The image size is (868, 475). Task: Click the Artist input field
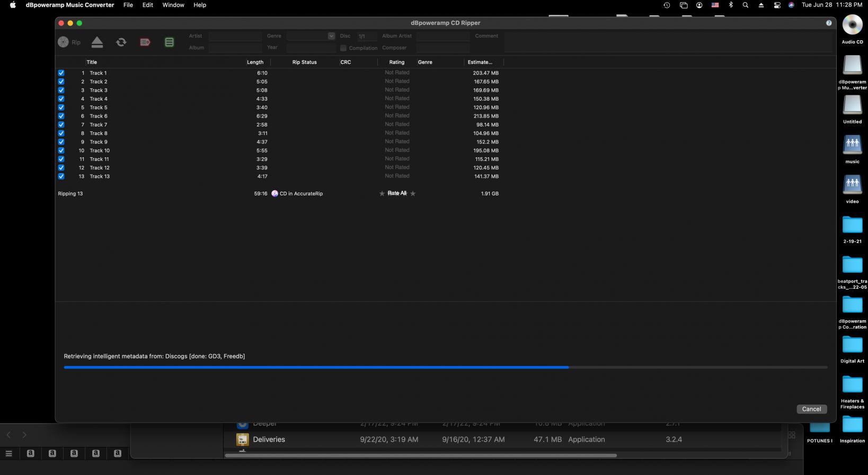(235, 36)
